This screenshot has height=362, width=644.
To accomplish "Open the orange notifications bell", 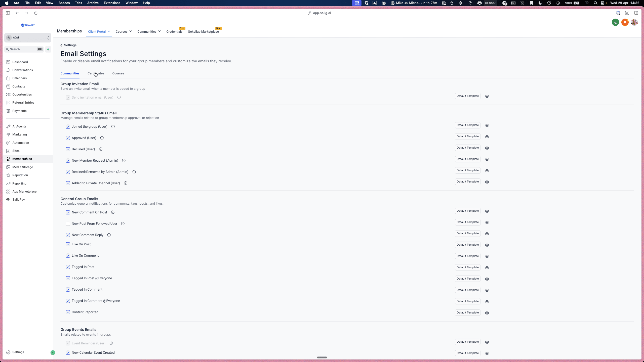I will tap(625, 22).
